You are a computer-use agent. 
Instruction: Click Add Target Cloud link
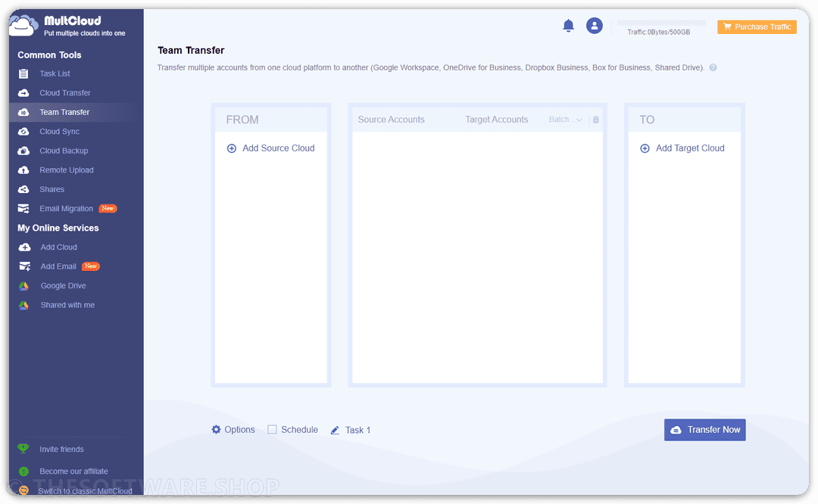click(690, 148)
